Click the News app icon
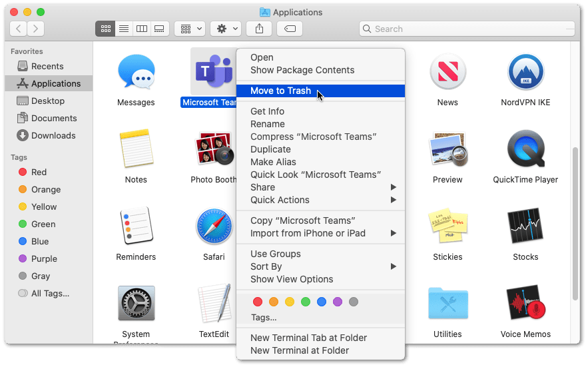Image resolution: width=588 pixels, height=369 pixels. 447,72
